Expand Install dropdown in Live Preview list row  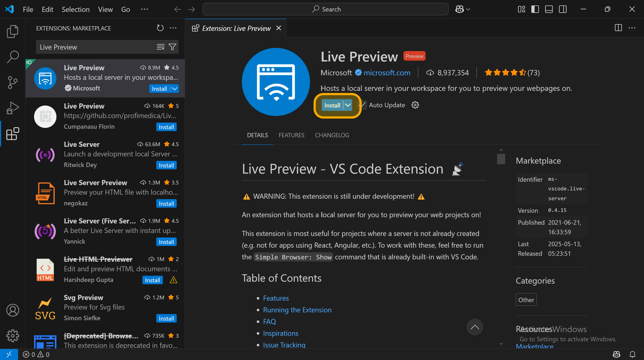pyautogui.click(x=175, y=89)
